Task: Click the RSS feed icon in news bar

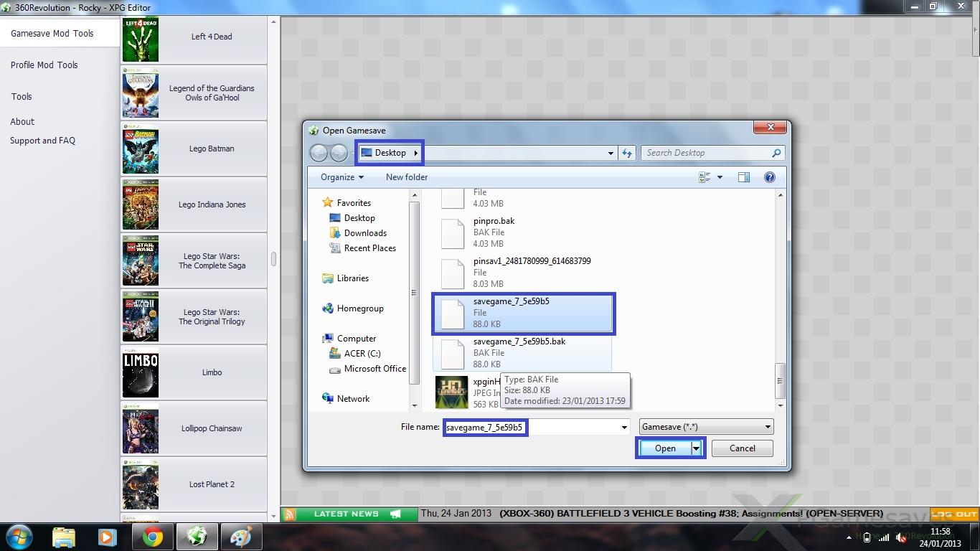Action: coord(289,514)
